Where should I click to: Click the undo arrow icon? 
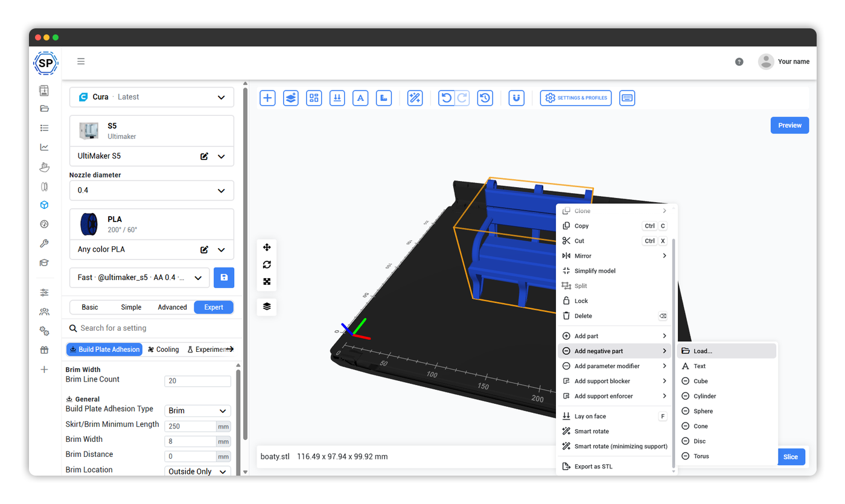pyautogui.click(x=446, y=98)
